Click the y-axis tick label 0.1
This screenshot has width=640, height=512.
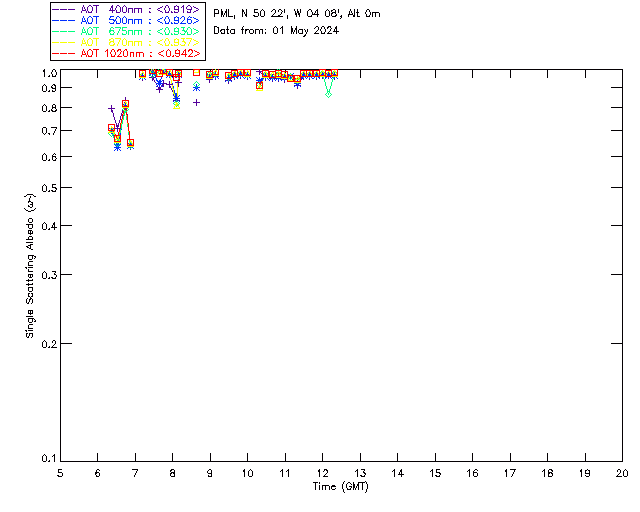[x=49, y=459]
